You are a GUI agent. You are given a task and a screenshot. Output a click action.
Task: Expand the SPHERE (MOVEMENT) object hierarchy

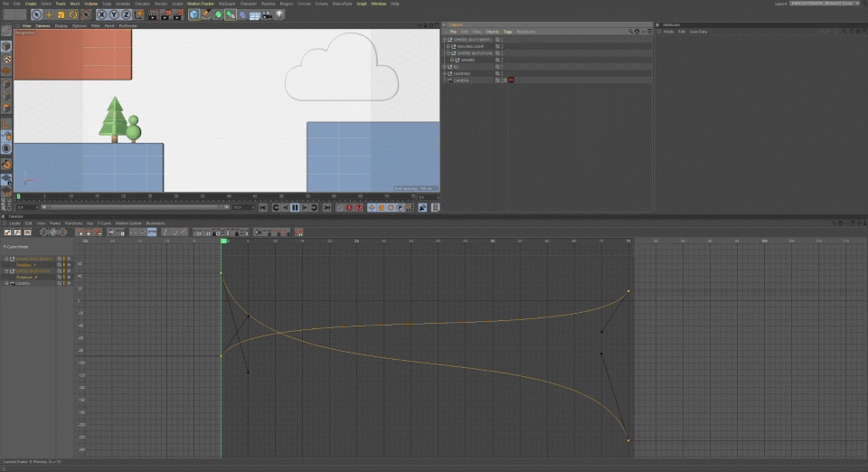click(445, 40)
